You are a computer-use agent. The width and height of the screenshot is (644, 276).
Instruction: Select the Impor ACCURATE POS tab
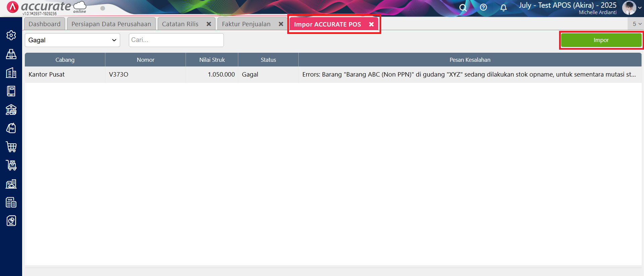click(x=328, y=24)
